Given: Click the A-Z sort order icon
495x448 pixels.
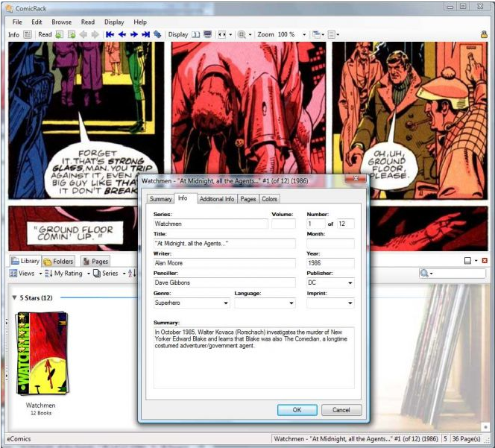Looking at the screenshot, I should 130,274.
